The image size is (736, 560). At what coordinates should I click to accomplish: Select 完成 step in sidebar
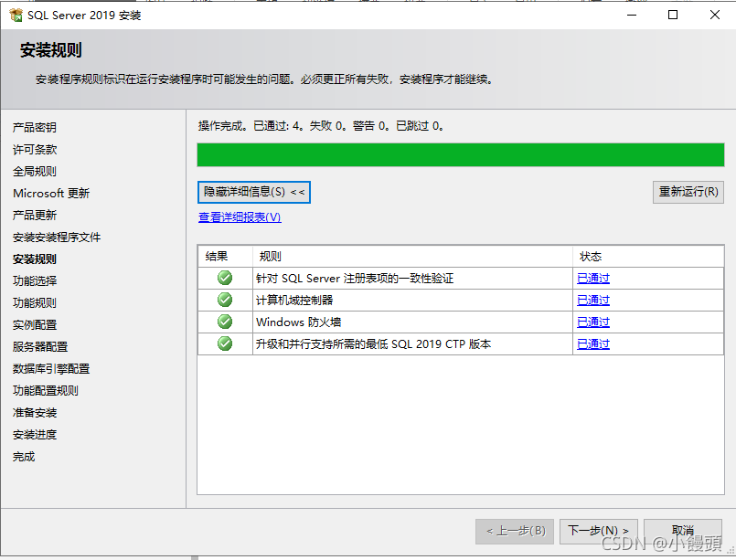tap(24, 457)
